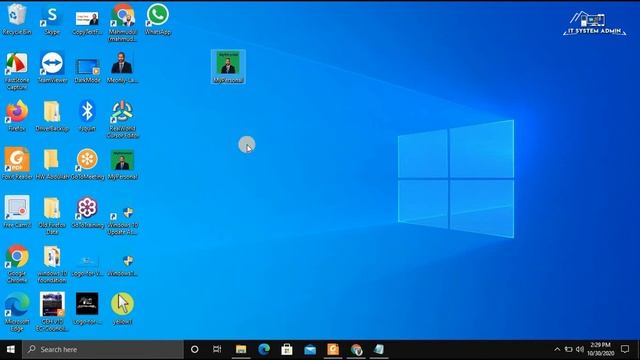
Task: Open File Explorer from the taskbar
Action: click(241, 349)
